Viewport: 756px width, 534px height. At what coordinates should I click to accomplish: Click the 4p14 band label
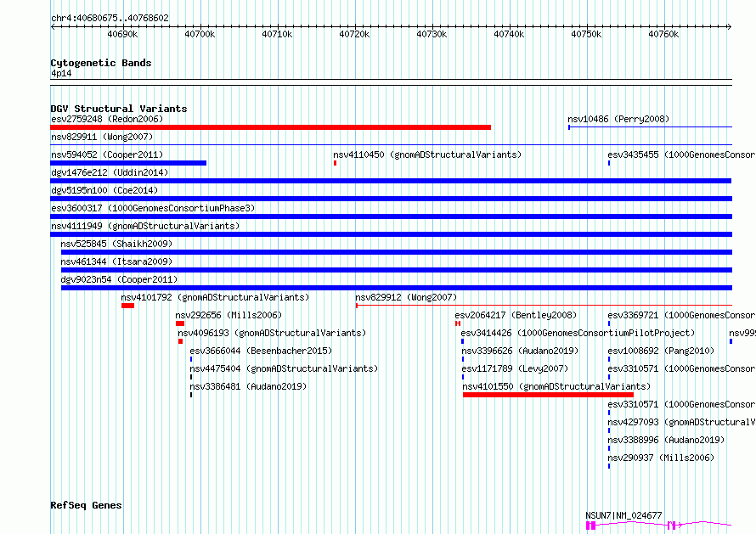[61, 73]
